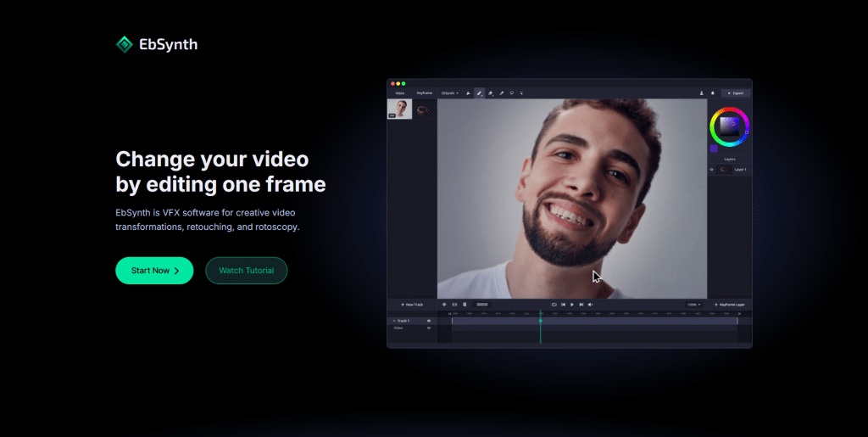
Task: Click the Export button
Action: (737, 93)
